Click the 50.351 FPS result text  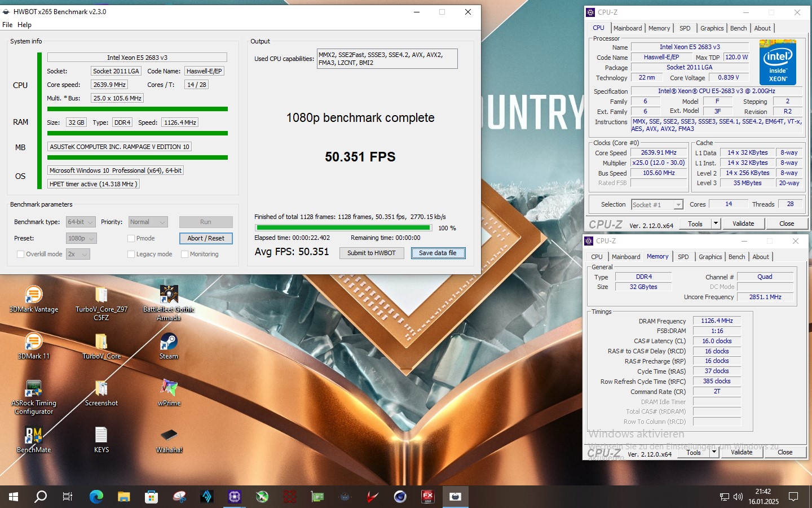coord(360,157)
